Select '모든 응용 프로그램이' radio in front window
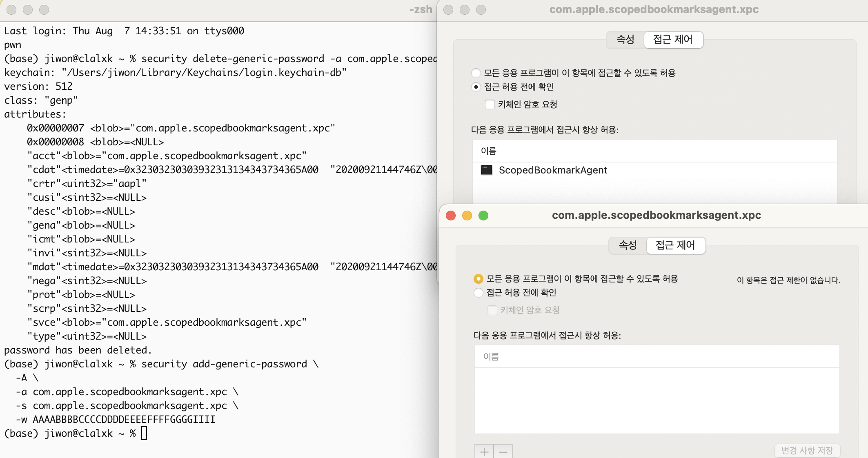The height and width of the screenshot is (458, 868). pyautogui.click(x=478, y=279)
